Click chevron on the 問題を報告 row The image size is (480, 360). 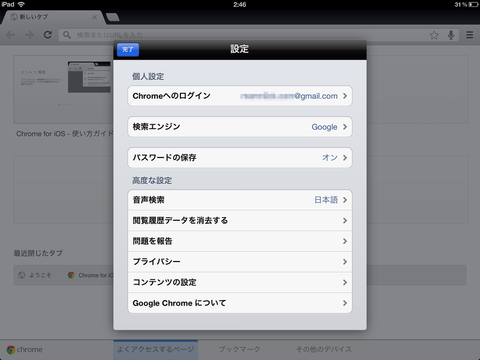(345, 241)
